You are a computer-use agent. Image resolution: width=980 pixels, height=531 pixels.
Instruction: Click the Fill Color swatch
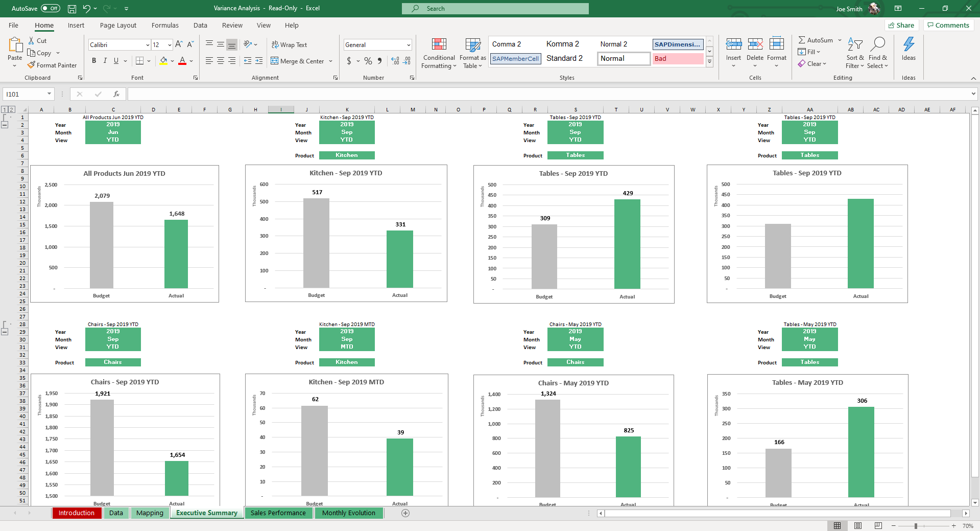163,61
